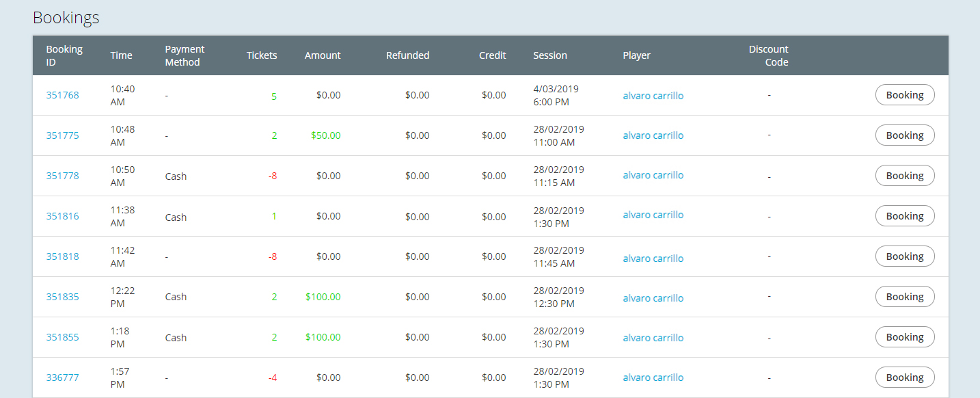Open player alvaro carrillo in row 351775

(x=653, y=135)
